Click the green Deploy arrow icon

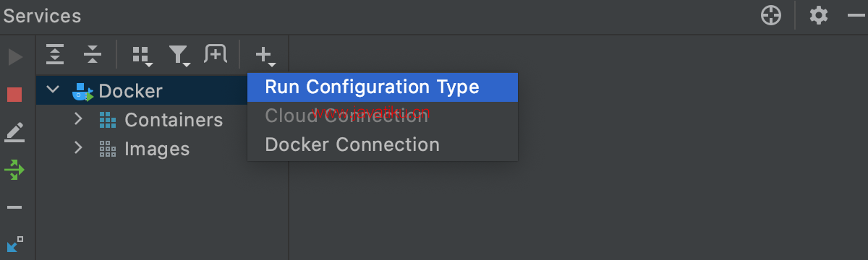[x=14, y=170]
